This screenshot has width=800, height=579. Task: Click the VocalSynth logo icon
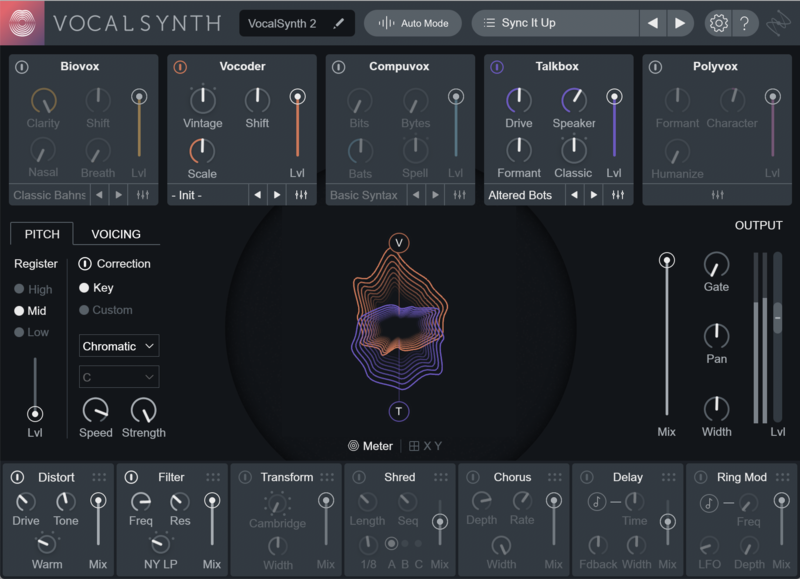point(22,23)
